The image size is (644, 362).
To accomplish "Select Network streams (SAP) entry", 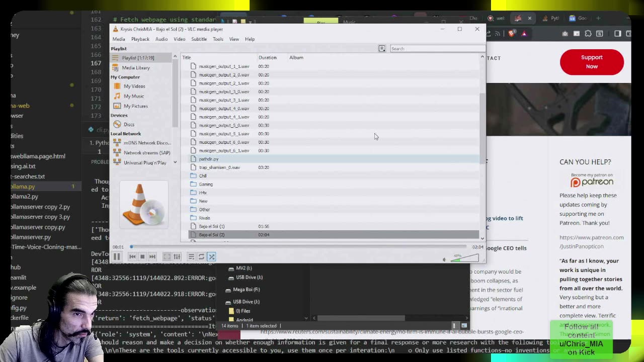I will tap(146, 153).
